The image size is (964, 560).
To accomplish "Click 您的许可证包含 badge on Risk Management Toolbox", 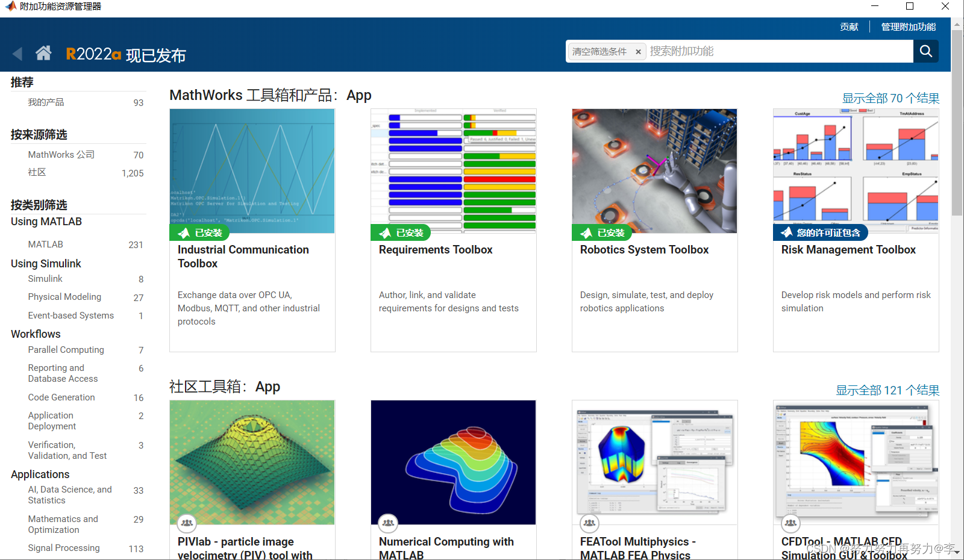I will click(x=821, y=232).
